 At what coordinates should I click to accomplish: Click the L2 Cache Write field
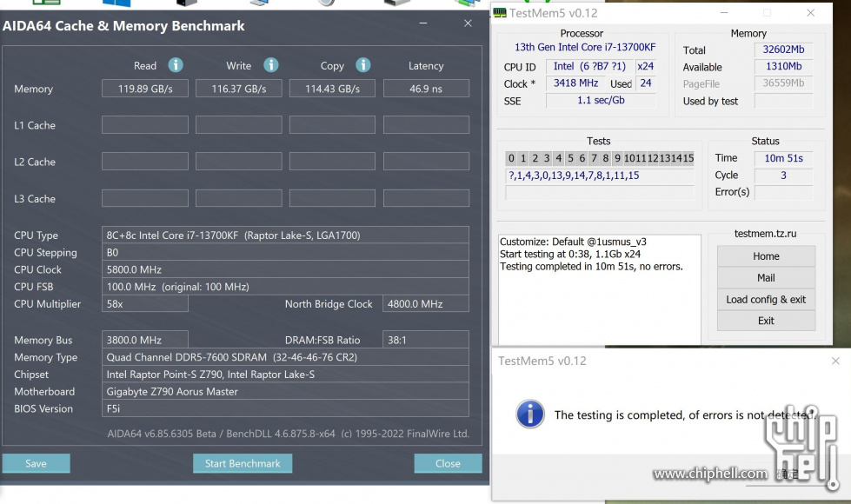pyautogui.click(x=239, y=161)
